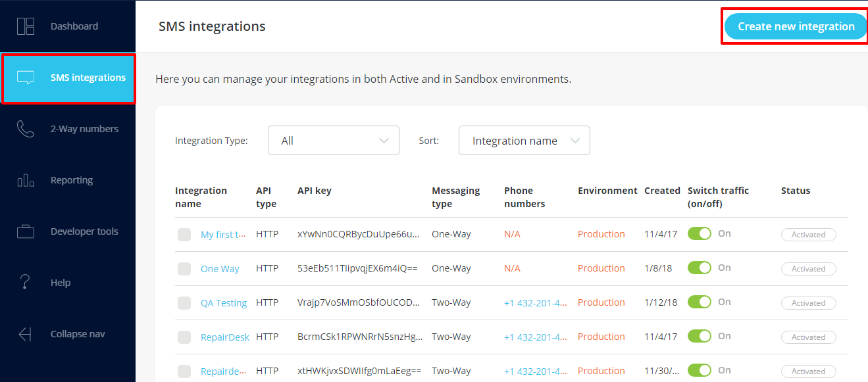
Task: Open the Integration Type dropdown
Action: click(x=334, y=141)
